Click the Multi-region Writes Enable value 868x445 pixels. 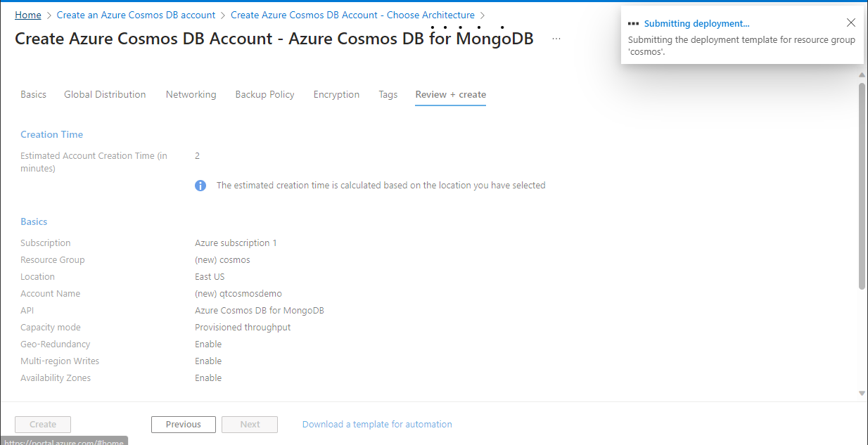pos(208,361)
